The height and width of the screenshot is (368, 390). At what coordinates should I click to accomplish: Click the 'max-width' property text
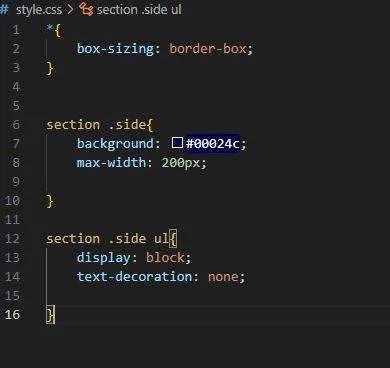point(111,163)
